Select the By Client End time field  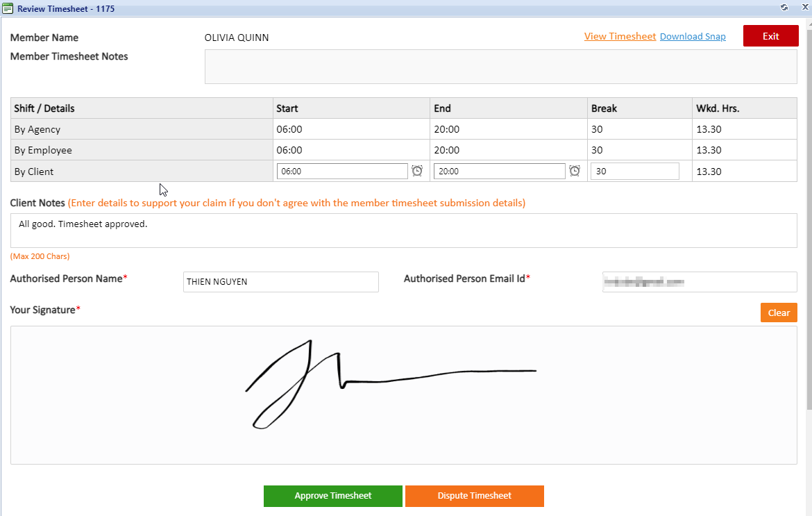pos(499,171)
